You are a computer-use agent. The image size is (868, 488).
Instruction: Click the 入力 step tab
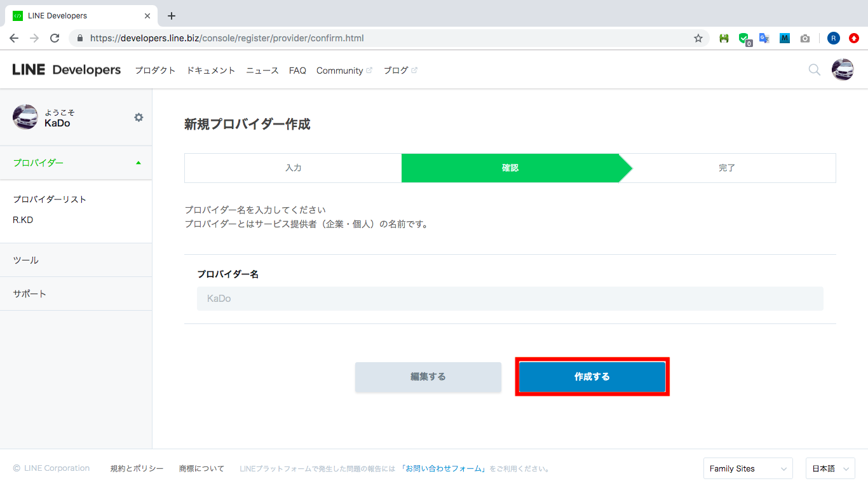[x=293, y=168]
